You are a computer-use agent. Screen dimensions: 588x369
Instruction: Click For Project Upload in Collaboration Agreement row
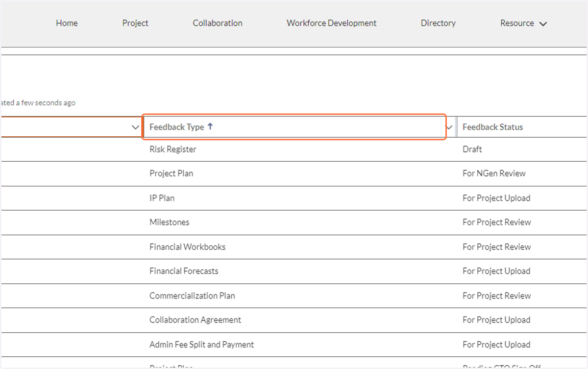(496, 320)
